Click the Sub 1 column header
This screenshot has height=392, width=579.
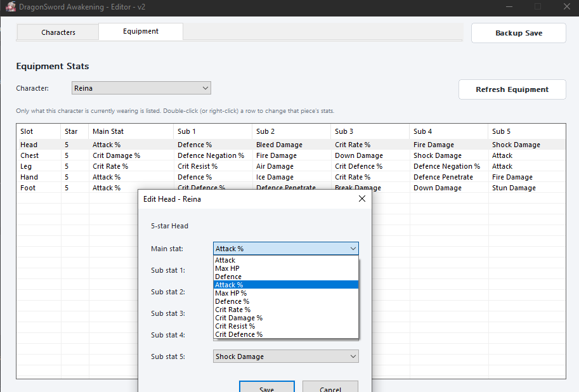[212, 131]
